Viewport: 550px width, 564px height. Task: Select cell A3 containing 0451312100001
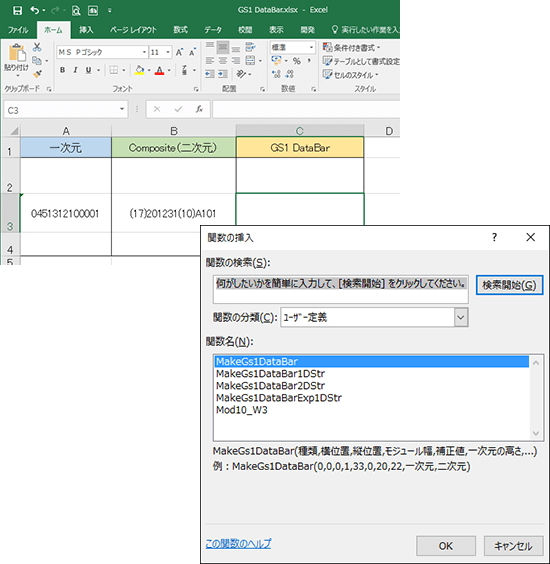click(66, 213)
